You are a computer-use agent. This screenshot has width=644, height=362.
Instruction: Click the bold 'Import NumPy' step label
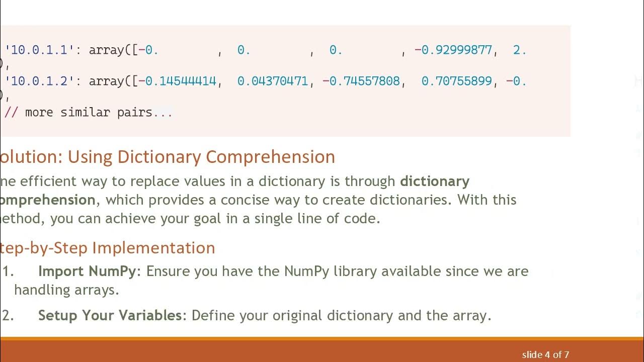(x=87, y=271)
